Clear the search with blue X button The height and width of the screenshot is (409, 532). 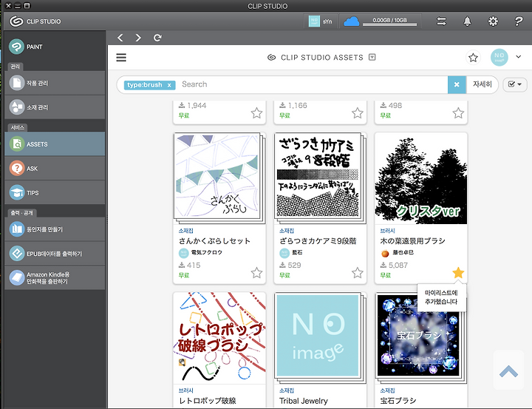457,84
